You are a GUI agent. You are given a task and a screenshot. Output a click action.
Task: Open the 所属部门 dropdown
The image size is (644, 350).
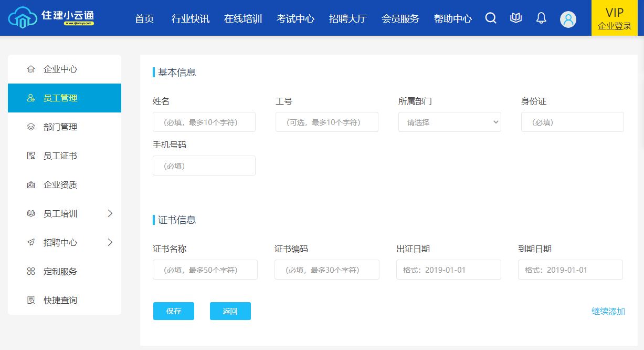(449, 122)
